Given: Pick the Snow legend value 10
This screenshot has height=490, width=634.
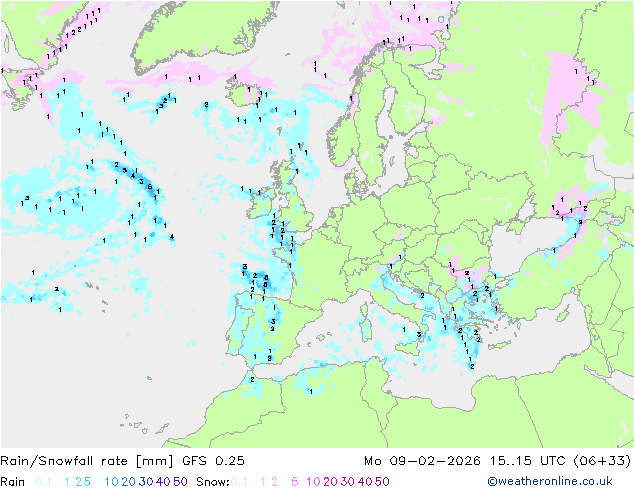Looking at the screenshot, I should (313, 482).
